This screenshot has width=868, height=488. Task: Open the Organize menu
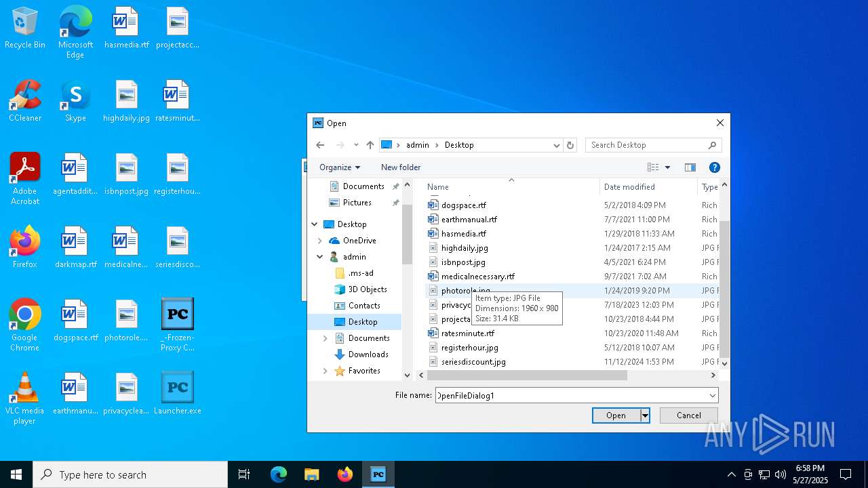[x=340, y=167]
